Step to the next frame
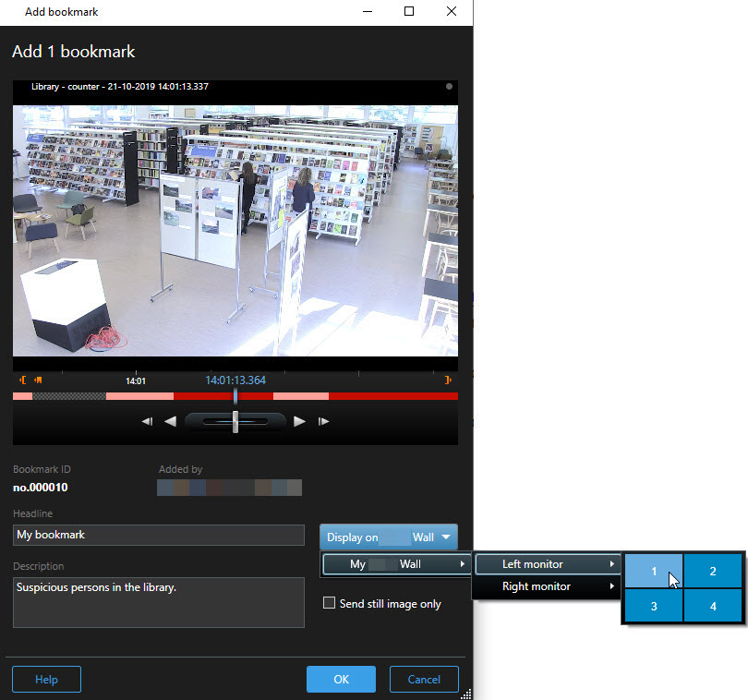Viewport: 748px width, 700px height. click(x=323, y=422)
